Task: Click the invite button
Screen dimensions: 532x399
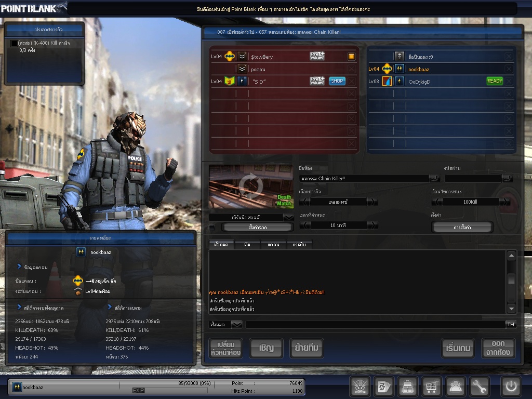Action: (267, 348)
